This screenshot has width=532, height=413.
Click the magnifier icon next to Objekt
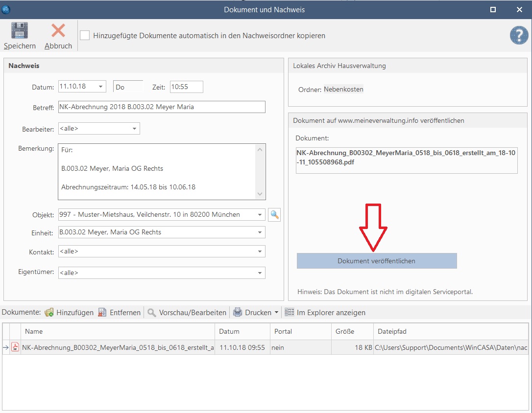(274, 215)
